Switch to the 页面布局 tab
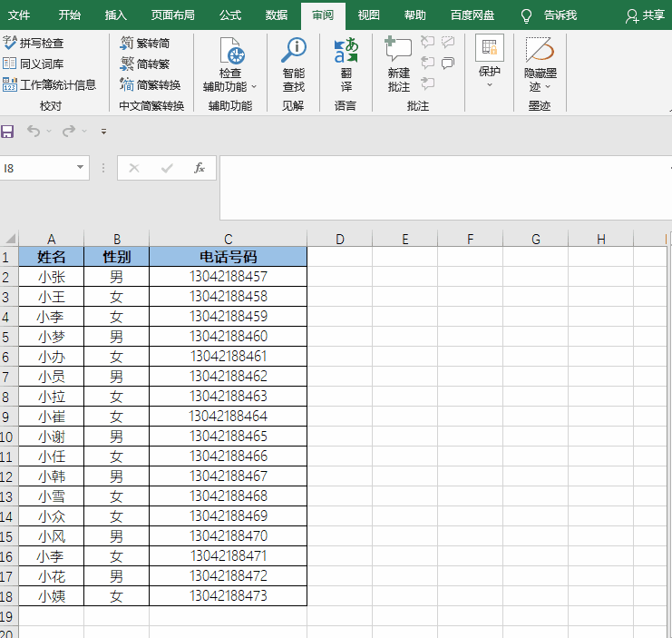The height and width of the screenshot is (638, 672). coord(172,15)
